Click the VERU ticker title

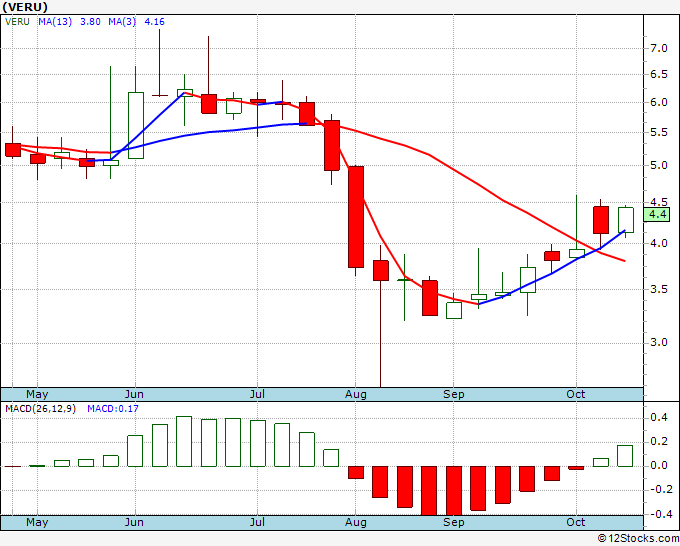pos(25,7)
